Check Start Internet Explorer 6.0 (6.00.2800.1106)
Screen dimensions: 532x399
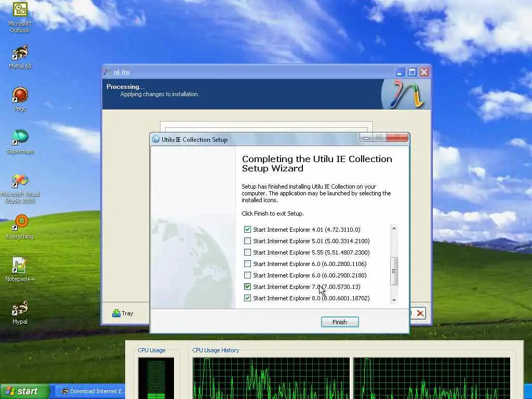tap(247, 263)
